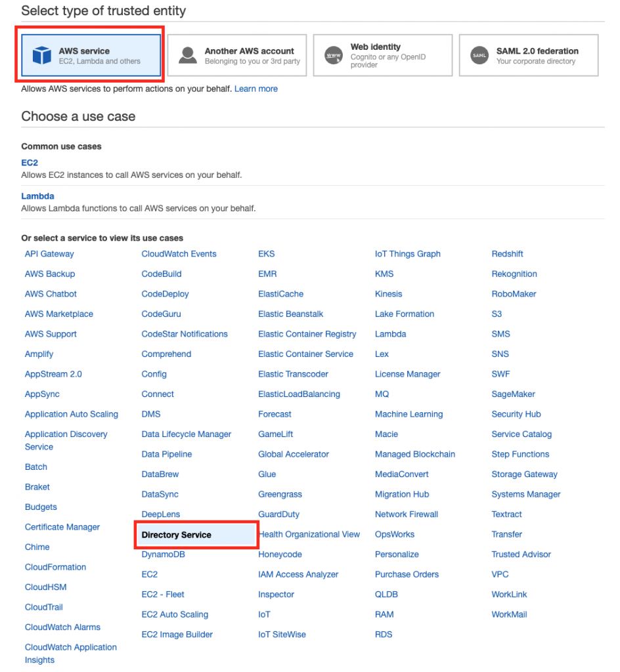Screen dimensions: 620x672
Task: Click the Web identity www icon
Action: pos(333,55)
